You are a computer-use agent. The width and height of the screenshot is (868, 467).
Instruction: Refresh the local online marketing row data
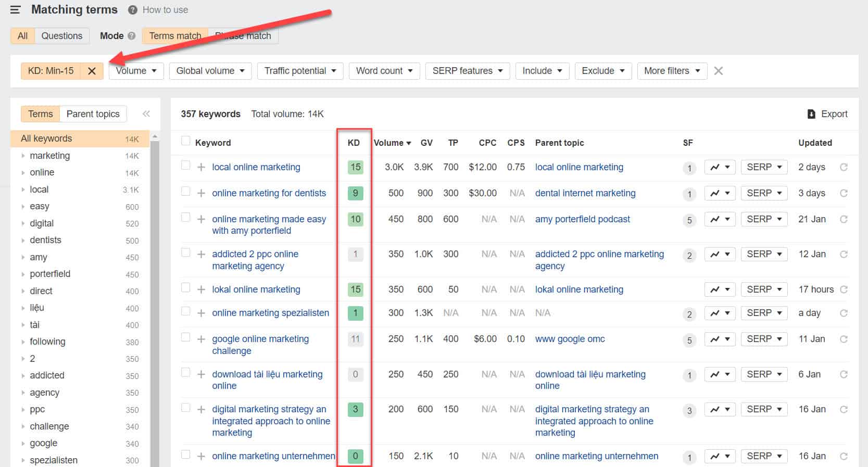844,167
